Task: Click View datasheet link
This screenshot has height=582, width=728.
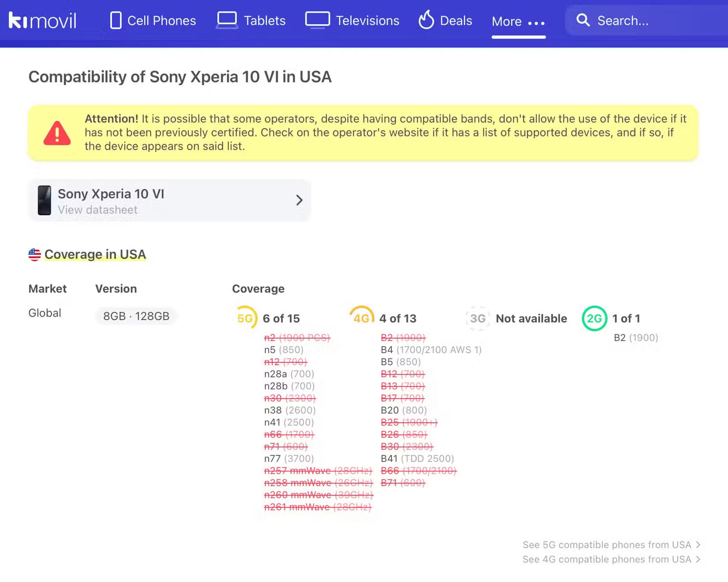Action: coord(98,210)
